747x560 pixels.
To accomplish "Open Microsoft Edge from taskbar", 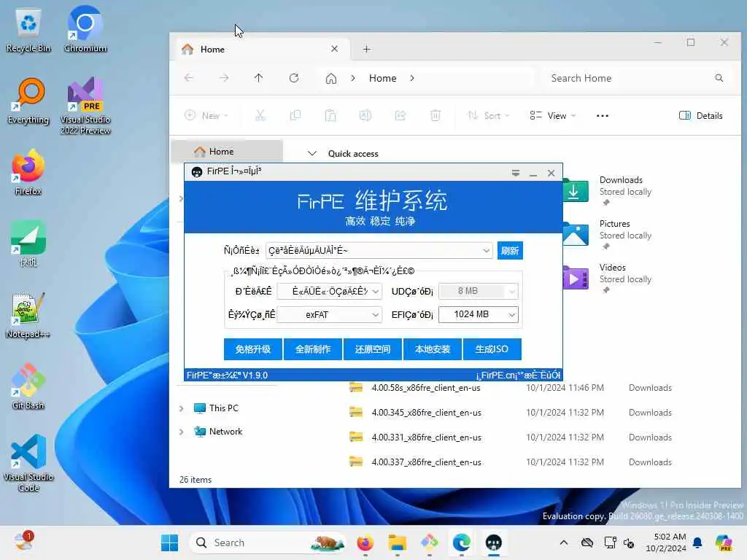I will pos(461,542).
